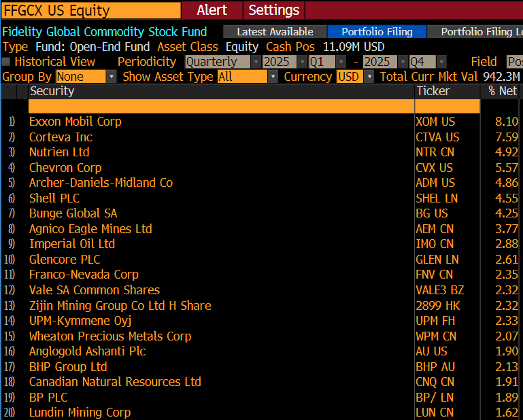Click the BP/ LN ticker cell
Viewport: 523px width, 420px height.
tap(435, 398)
